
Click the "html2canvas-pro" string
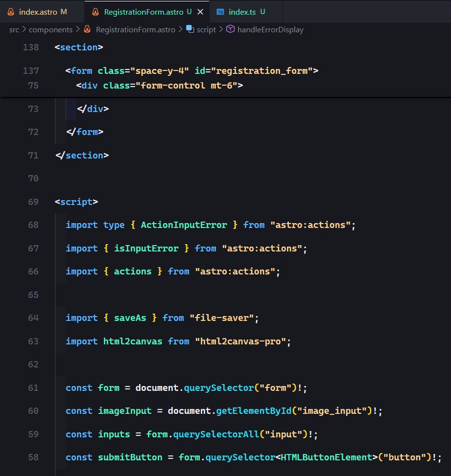click(x=240, y=341)
